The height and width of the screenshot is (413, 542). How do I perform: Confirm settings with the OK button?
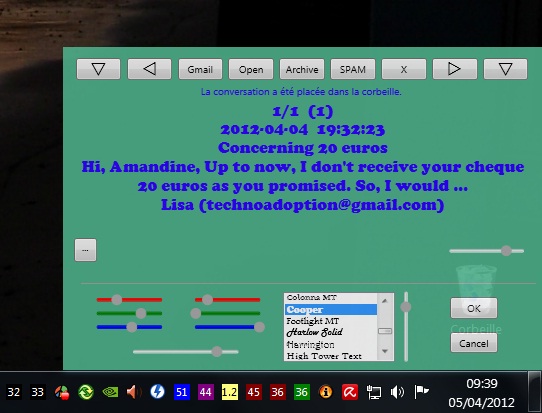(474, 308)
